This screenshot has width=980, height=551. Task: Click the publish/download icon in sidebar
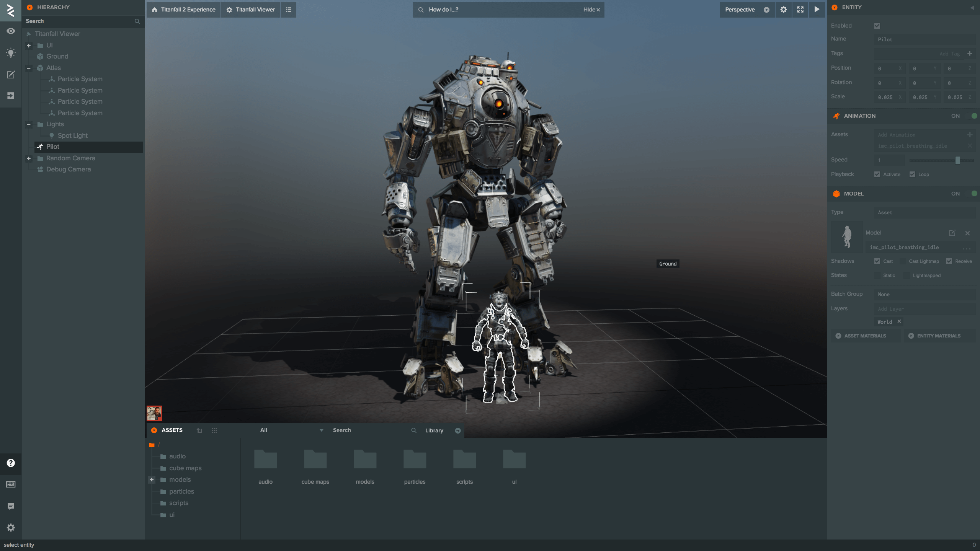[x=11, y=96]
